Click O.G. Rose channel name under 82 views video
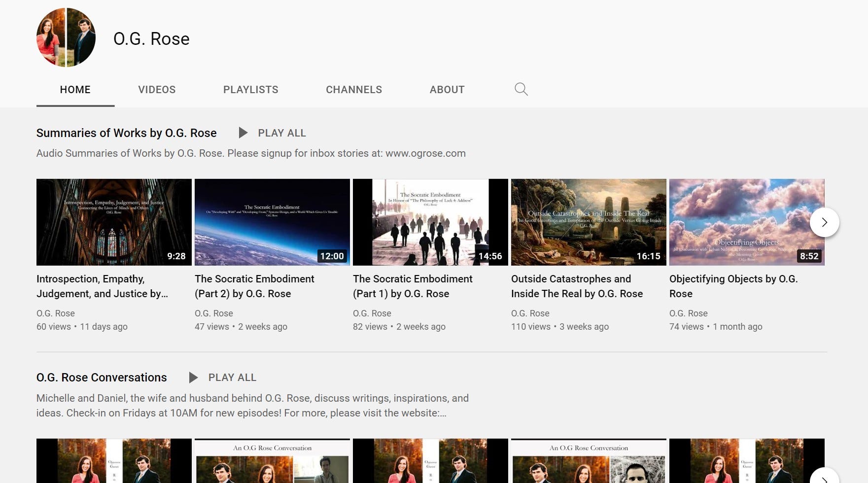Viewport: 868px width, 483px height. point(372,313)
